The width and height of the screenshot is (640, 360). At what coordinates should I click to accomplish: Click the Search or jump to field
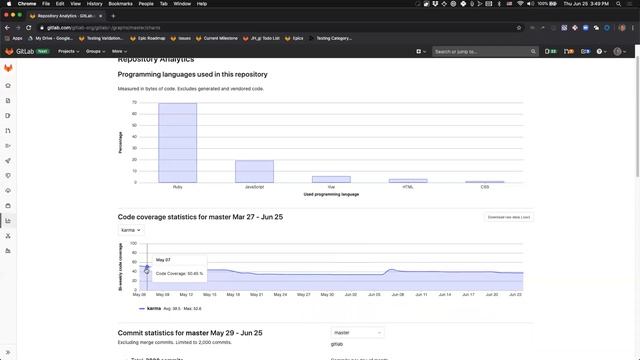point(485,51)
